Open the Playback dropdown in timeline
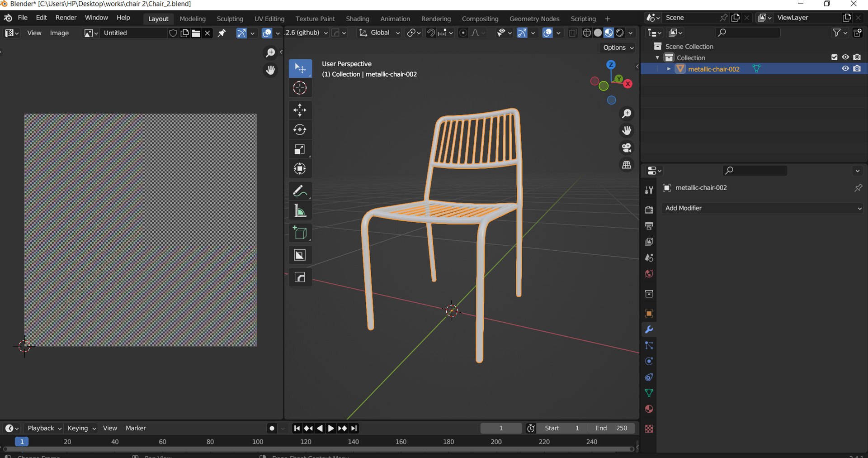Viewport: 868px width, 458px height. tap(44, 428)
